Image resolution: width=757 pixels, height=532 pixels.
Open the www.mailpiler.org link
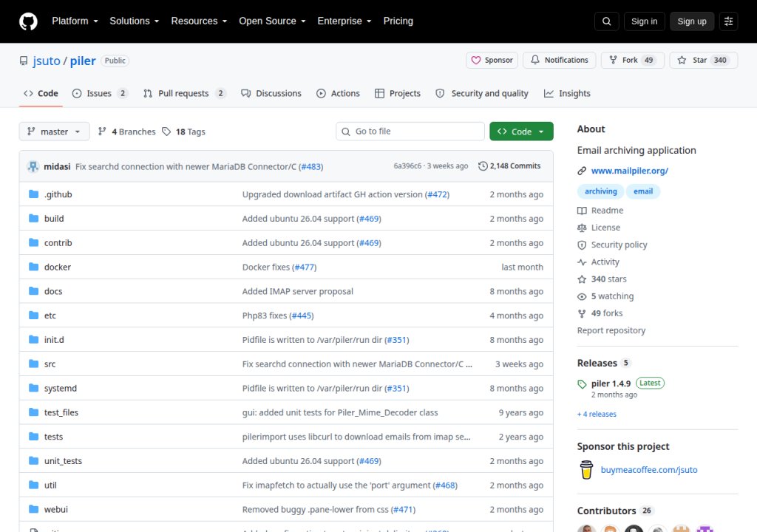pyautogui.click(x=630, y=171)
